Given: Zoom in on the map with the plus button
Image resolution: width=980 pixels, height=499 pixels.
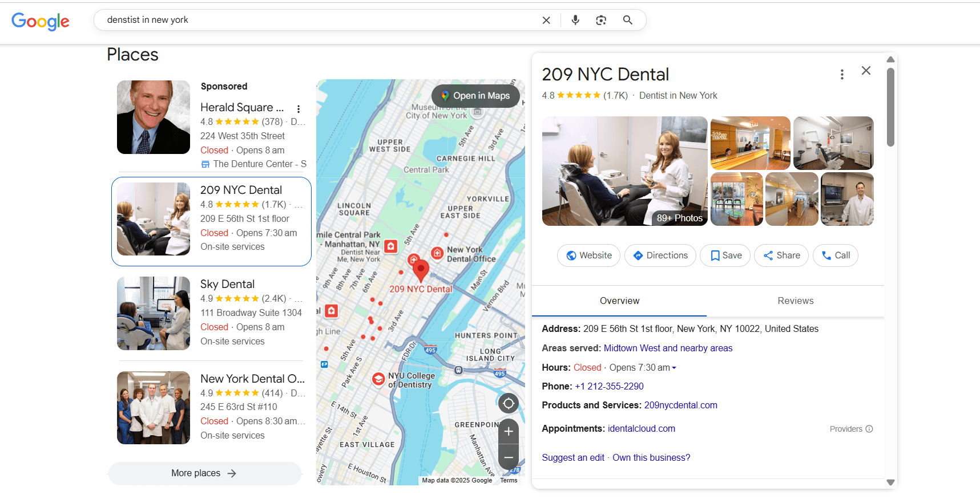Looking at the screenshot, I should click(509, 432).
